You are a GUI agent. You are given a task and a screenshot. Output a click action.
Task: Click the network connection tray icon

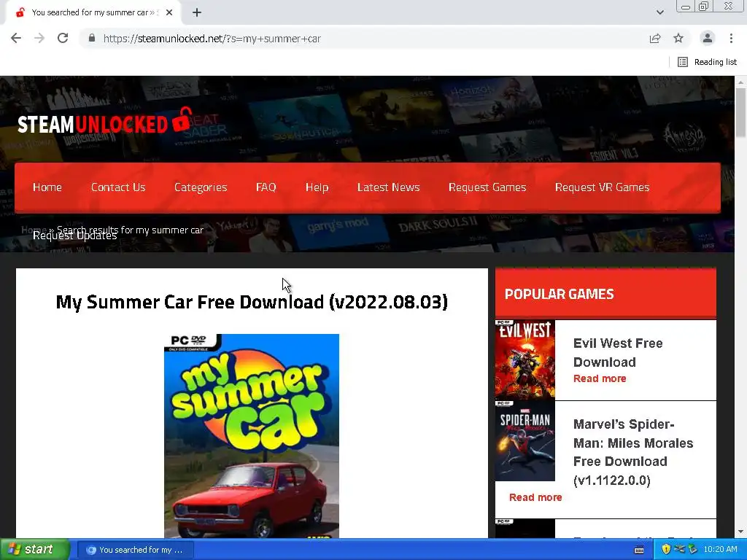click(x=679, y=550)
